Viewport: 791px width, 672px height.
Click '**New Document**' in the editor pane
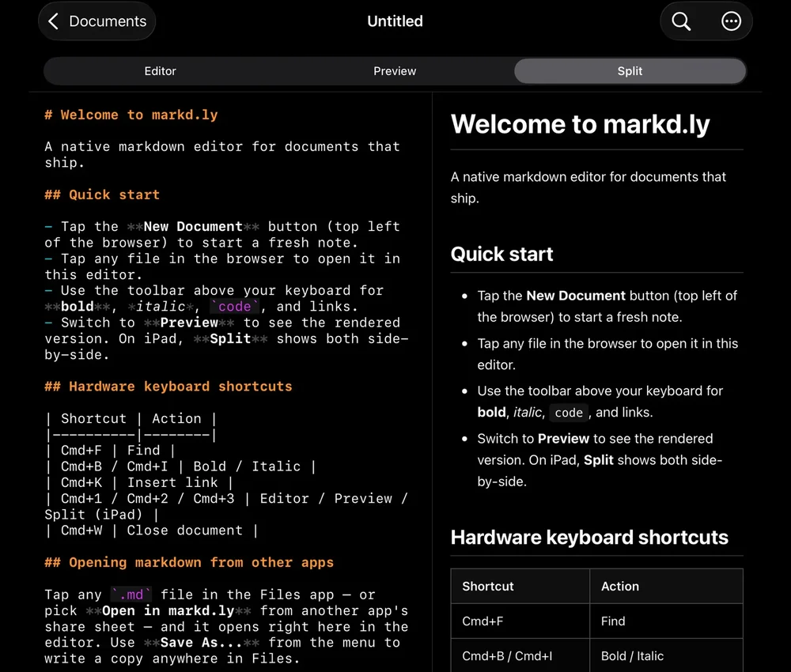tap(193, 226)
